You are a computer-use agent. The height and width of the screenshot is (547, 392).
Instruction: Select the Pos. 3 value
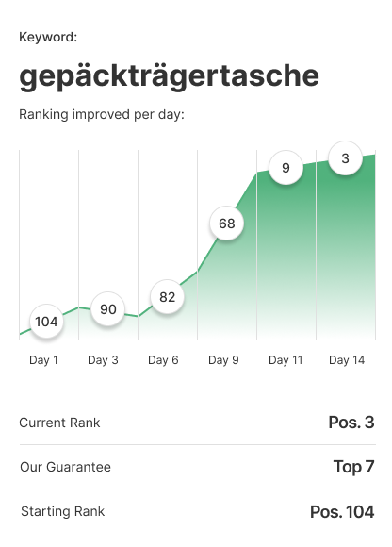351,423
